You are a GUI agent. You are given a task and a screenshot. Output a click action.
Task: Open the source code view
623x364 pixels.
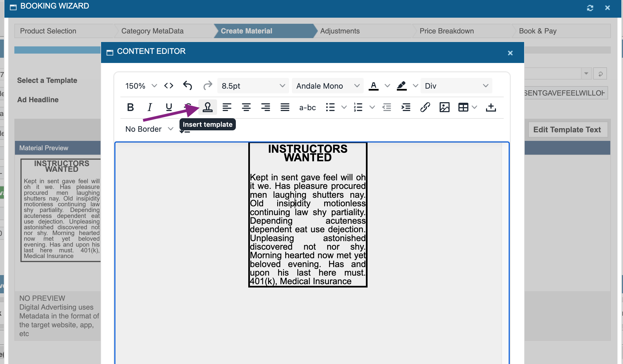(x=168, y=86)
